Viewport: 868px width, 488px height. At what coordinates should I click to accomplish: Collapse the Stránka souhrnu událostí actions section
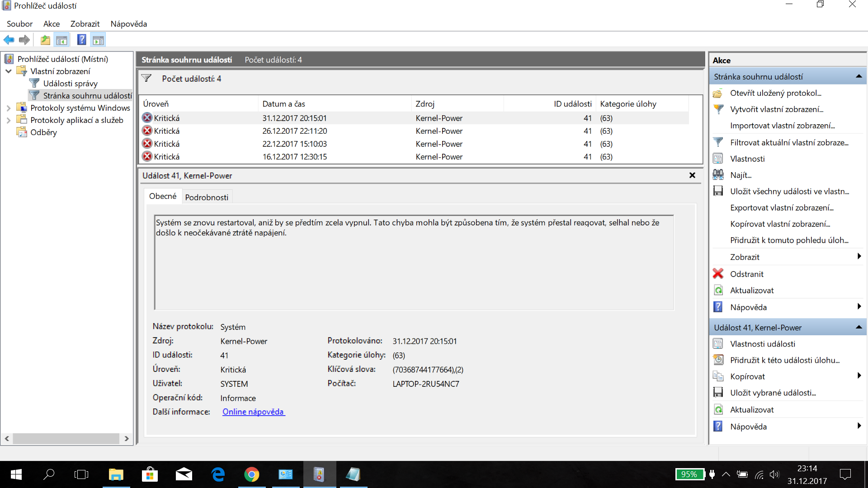coord(859,76)
